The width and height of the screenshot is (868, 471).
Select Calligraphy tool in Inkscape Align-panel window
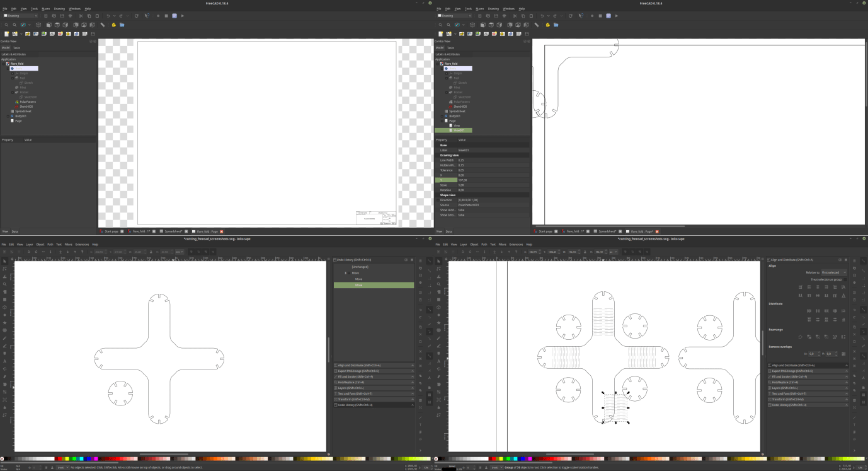(x=438, y=354)
